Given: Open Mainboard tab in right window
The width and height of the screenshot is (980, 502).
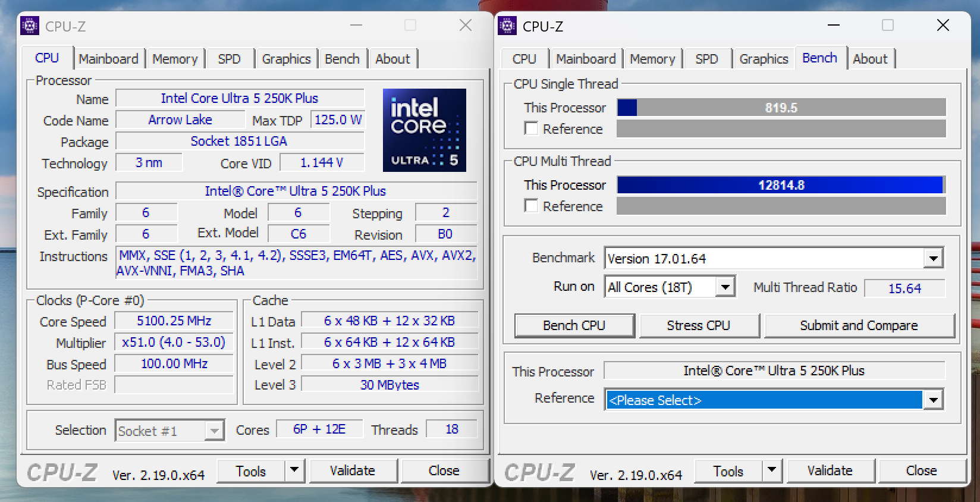Looking at the screenshot, I should [586, 59].
